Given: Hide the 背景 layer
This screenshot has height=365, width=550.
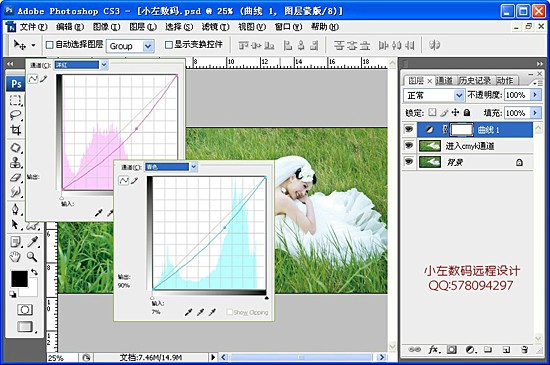Looking at the screenshot, I should pyautogui.click(x=409, y=161).
